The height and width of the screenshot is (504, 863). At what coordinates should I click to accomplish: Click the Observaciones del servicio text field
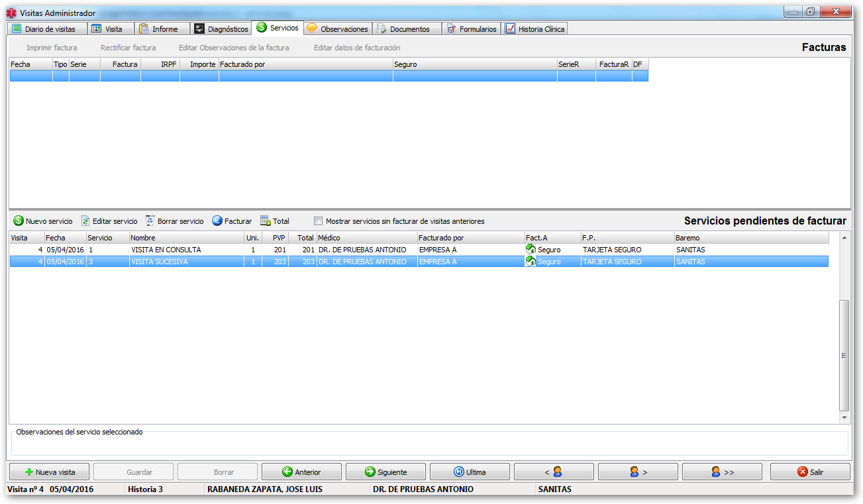(x=429, y=444)
